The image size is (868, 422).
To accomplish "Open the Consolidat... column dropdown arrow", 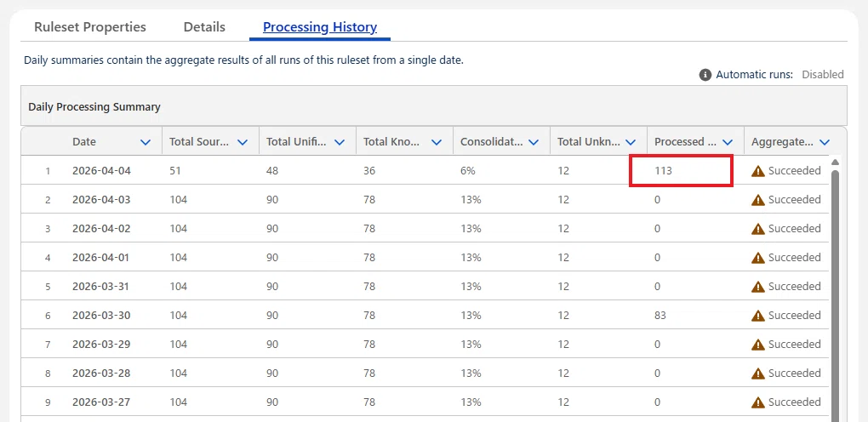I will click(534, 142).
